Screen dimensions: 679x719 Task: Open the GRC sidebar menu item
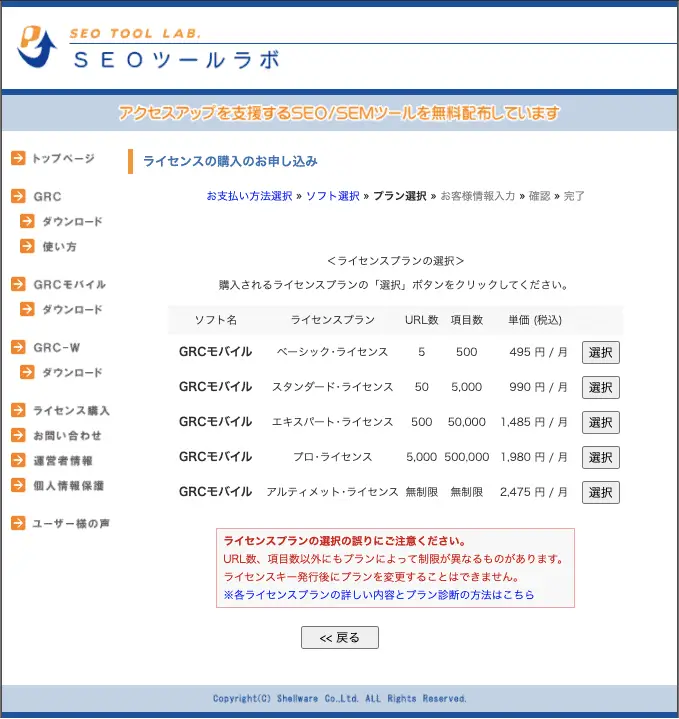47,196
